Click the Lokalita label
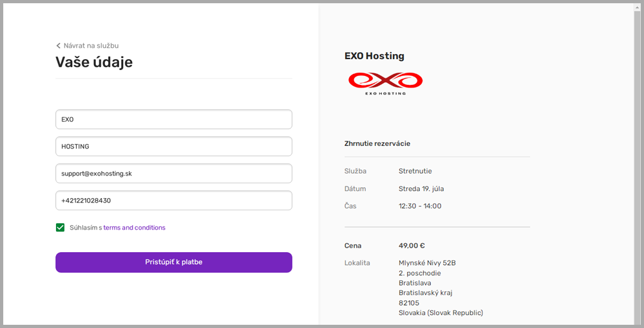The height and width of the screenshot is (328, 644). 357,263
